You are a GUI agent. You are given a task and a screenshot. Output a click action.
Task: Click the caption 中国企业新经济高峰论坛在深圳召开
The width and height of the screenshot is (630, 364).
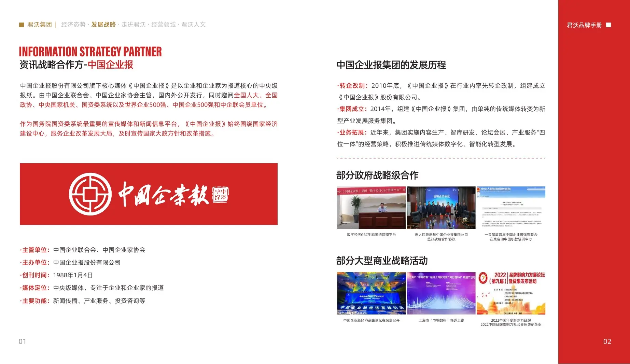tap(371, 321)
